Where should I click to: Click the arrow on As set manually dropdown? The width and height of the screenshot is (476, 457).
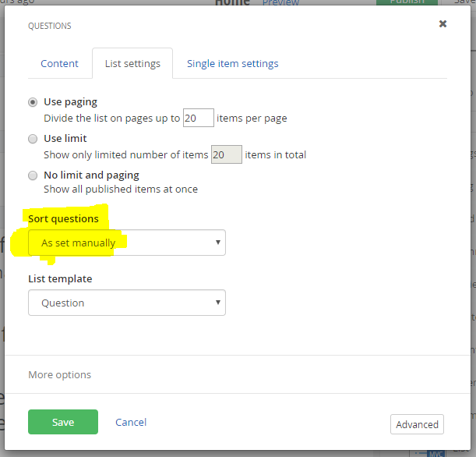[x=217, y=243]
